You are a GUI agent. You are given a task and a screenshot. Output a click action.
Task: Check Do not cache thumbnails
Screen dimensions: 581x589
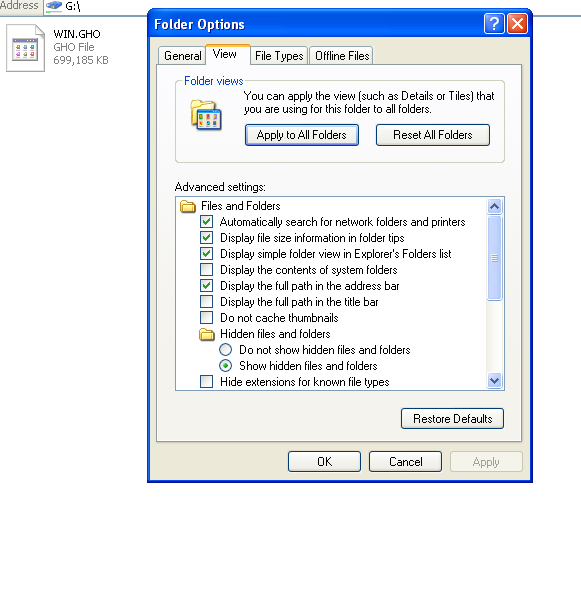click(x=207, y=318)
